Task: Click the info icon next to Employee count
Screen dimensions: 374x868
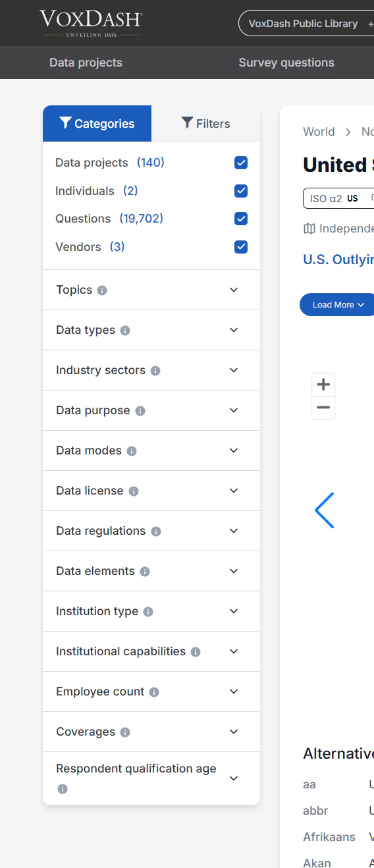Action: (154, 692)
